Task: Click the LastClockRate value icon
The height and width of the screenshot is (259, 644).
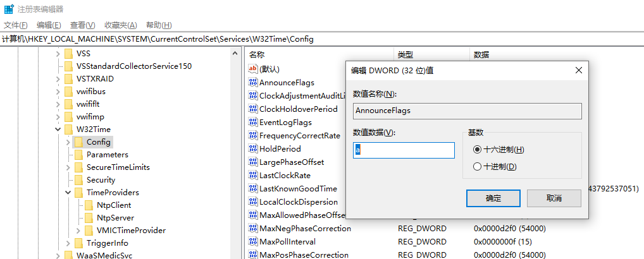Action: (x=253, y=175)
